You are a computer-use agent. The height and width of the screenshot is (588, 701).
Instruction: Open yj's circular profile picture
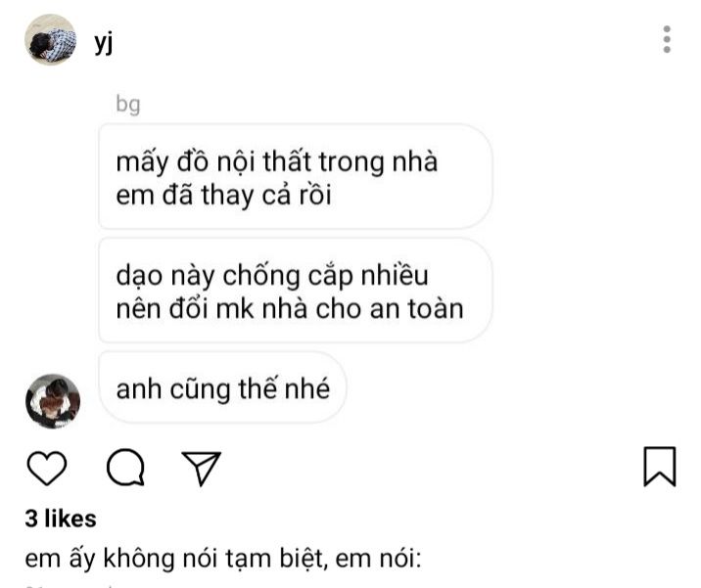[50, 39]
